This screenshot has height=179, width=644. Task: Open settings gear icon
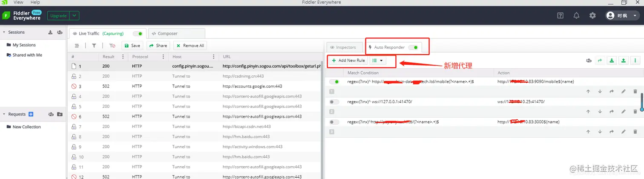592,16
